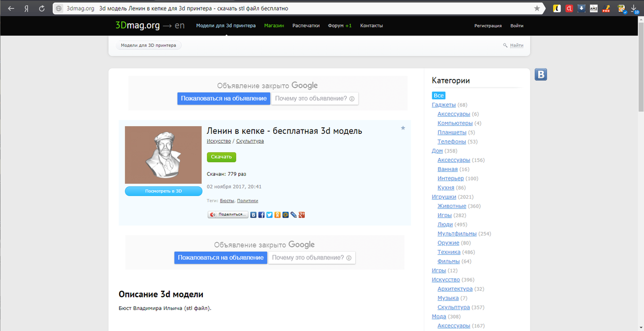Open the Магазин menu item
The width and height of the screenshot is (644, 331).
(x=274, y=26)
